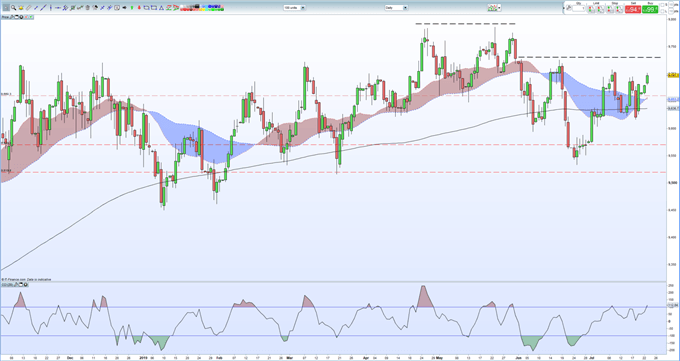680x361 pixels.
Task: Toggle the first Limit order button
Action: tap(591, 9)
